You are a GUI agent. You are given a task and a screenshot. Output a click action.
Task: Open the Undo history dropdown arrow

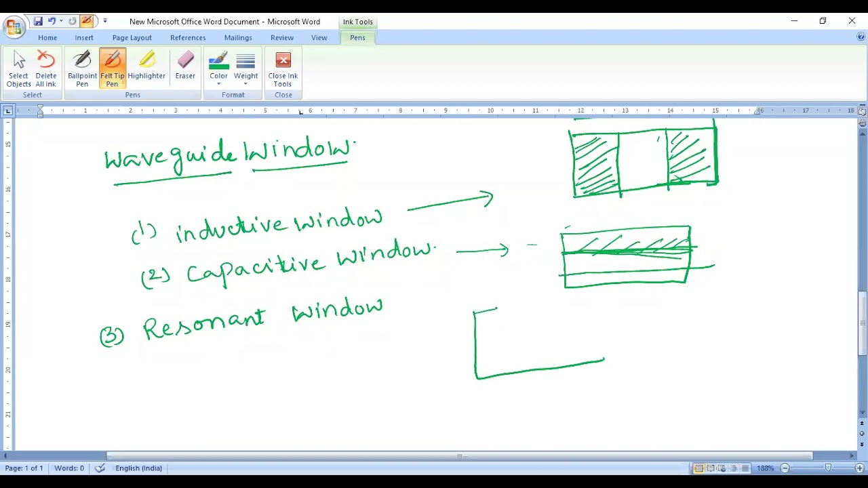[x=60, y=22]
